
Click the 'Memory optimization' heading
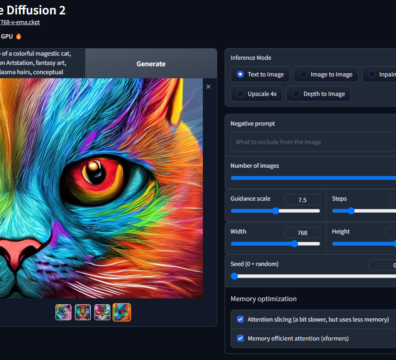click(263, 299)
